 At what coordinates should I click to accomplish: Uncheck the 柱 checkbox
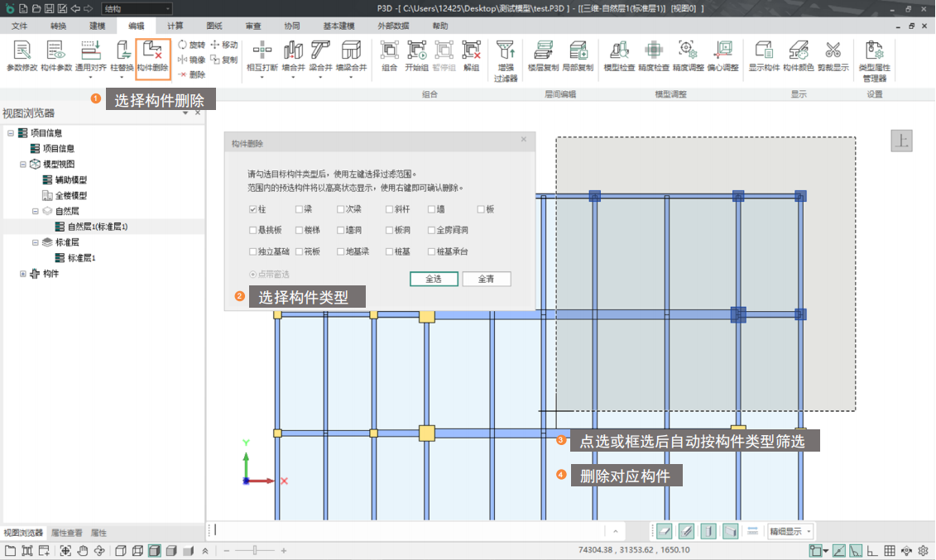pyautogui.click(x=253, y=210)
